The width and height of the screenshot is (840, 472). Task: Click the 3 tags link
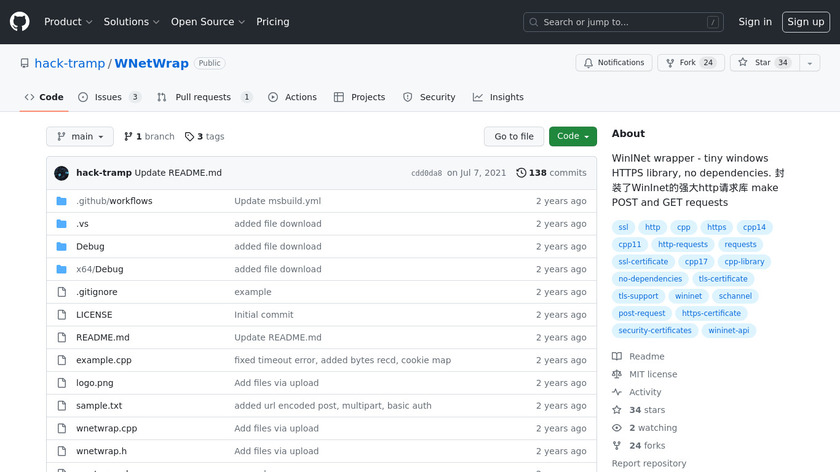(x=204, y=137)
